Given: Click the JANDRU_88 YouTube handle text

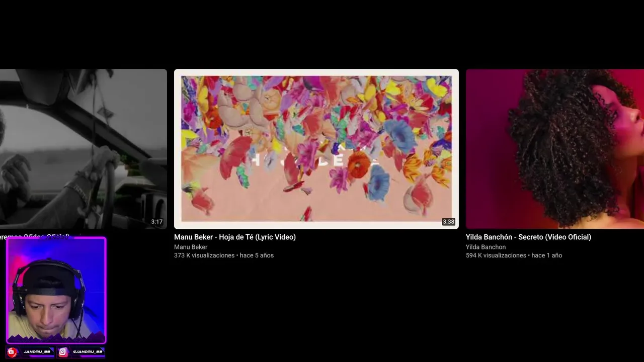Looking at the screenshot, I should click(x=37, y=352).
